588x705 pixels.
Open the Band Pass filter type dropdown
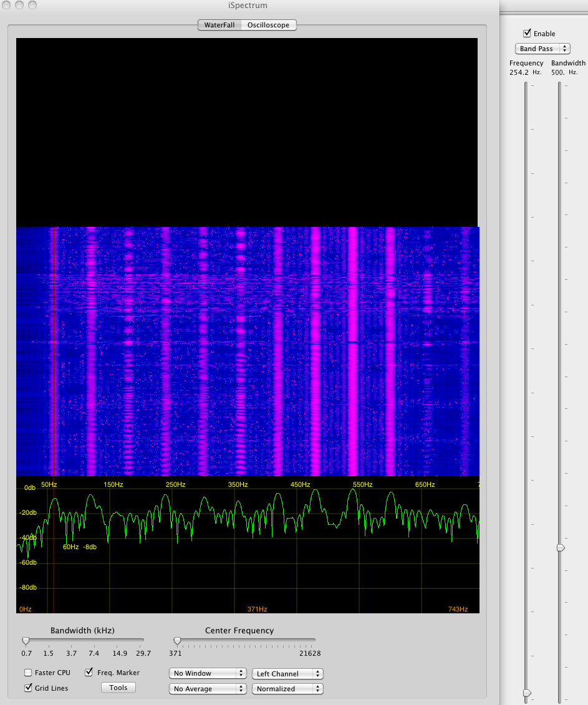click(542, 49)
